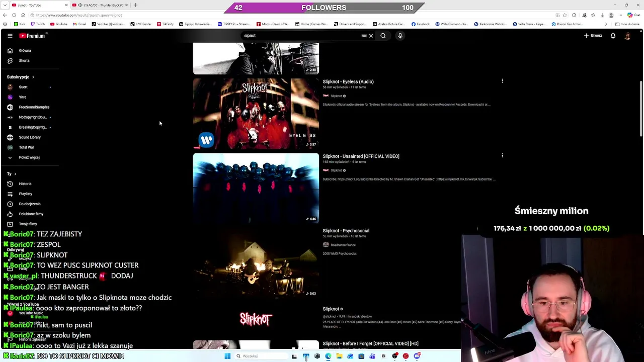Open Do obejrzenia watch later
Image resolution: width=644 pixels, height=362 pixels.
click(x=29, y=204)
